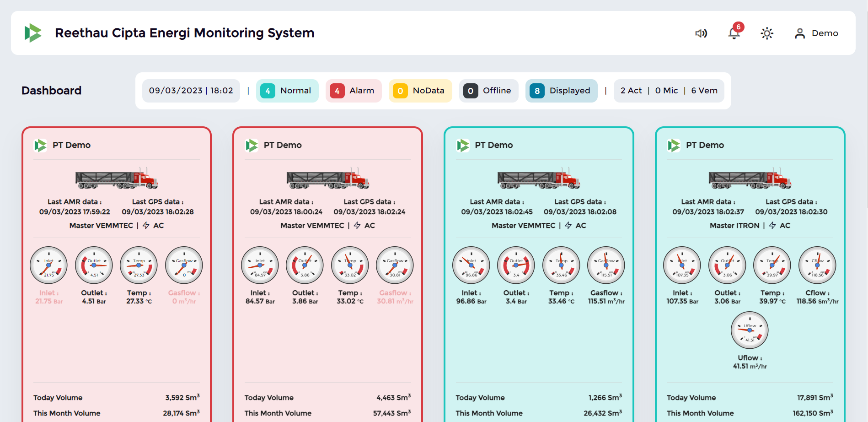Open notifications bell showing 6 alerts
This screenshot has height=422, width=868.
click(734, 33)
